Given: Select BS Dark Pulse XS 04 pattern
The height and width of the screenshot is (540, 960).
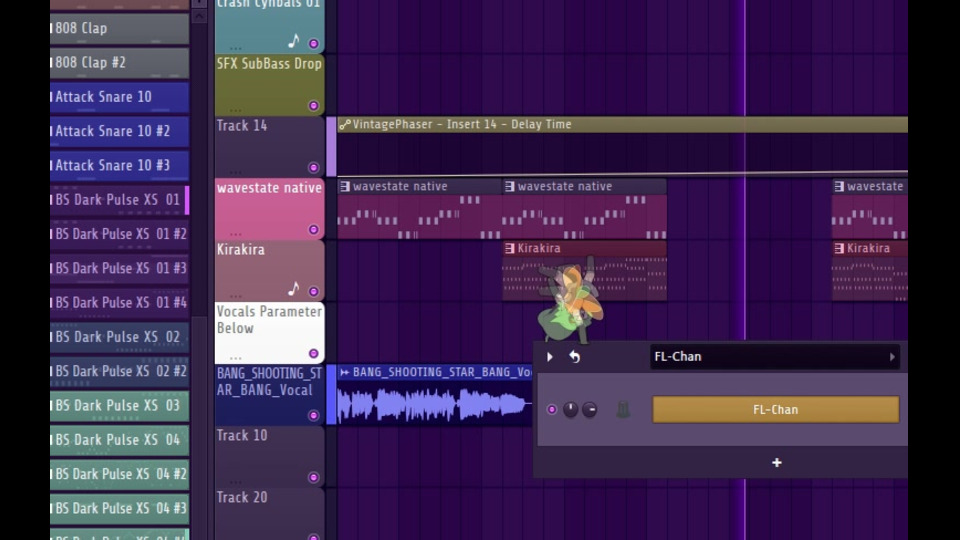Looking at the screenshot, I should coord(119,440).
